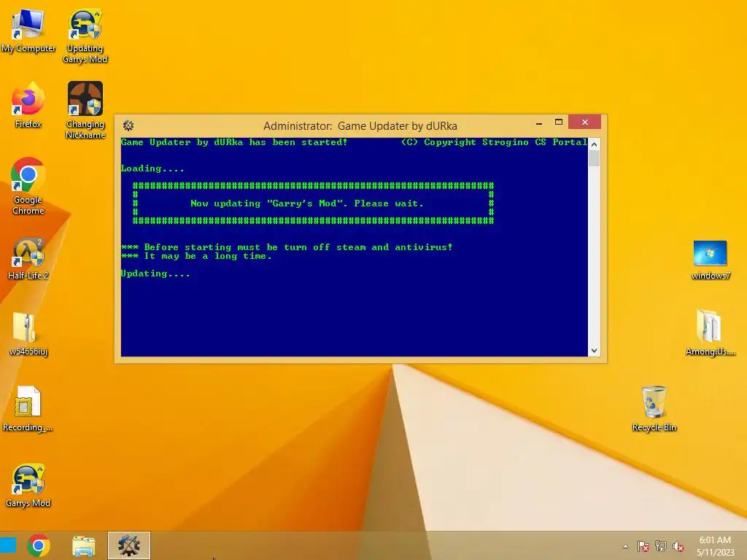Screen dimensions: 747x560
Task: Minimize the Game Updater window
Action: 539,122
